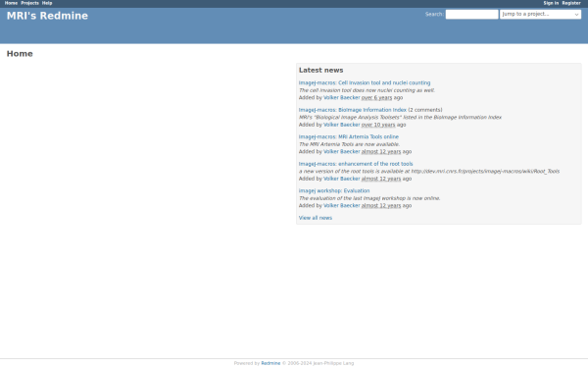Open the Home menu item
The width and height of the screenshot is (588, 368).
pyautogui.click(x=11, y=3)
